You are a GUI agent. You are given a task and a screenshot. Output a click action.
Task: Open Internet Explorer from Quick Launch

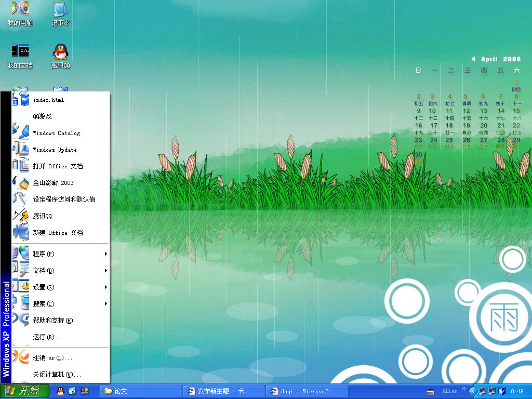72,391
